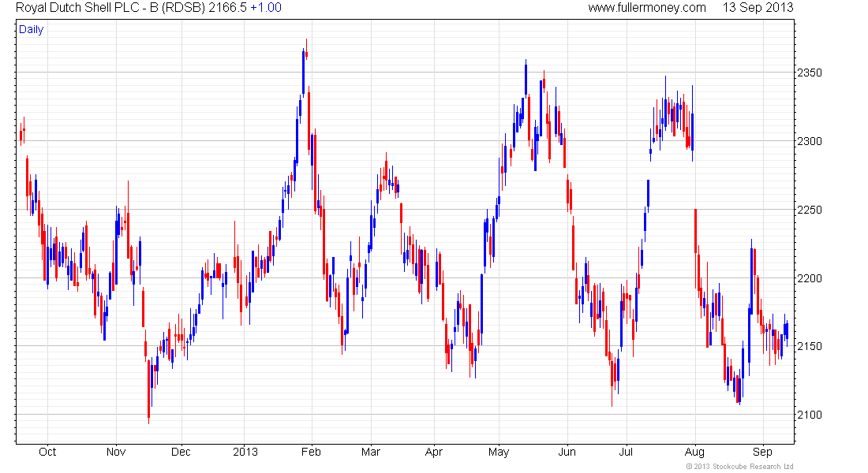The image size is (868, 473).
Task: Click the 'Dec' month axis label
Action: (181, 452)
